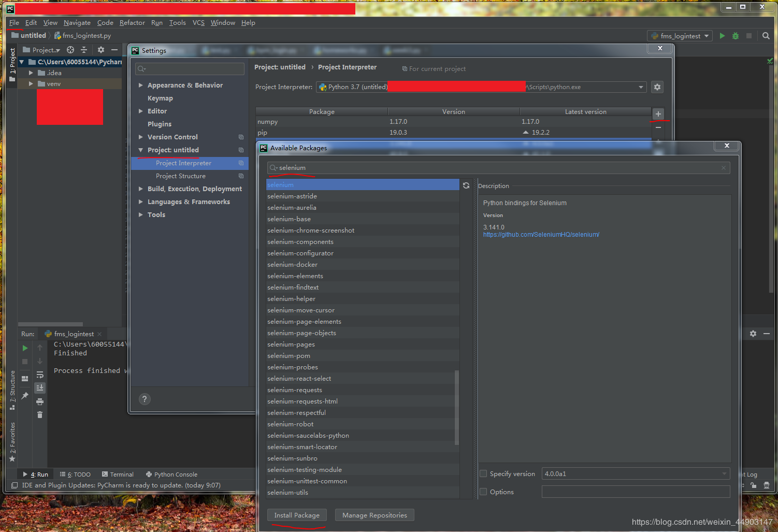Viewport: 778px width, 532px height.
Task: Click the add package plus icon
Action: click(658, 114)
